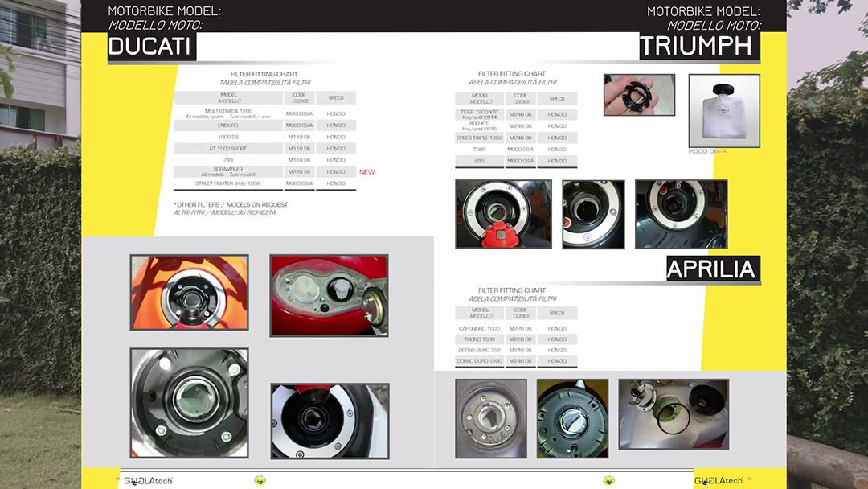The image size is (868, 489).
Task: Click the round yellow emblem on Triumph page footer
Action: [609, 480]
